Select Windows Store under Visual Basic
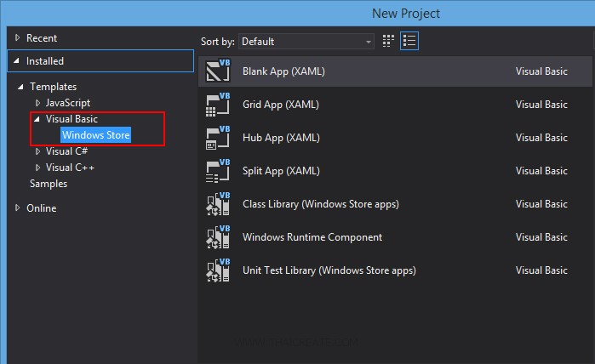The image size is (595, 364). pyautogui.click(x=95, y=135)
